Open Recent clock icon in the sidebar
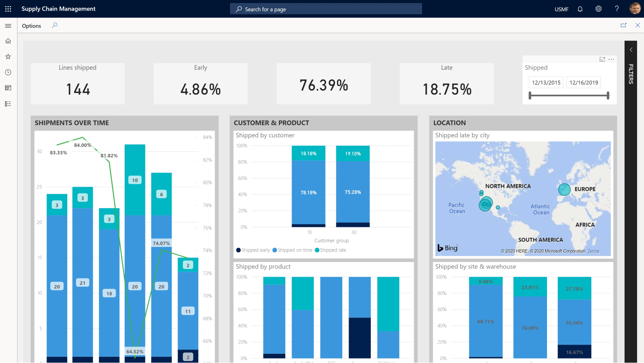 (8, 72)
